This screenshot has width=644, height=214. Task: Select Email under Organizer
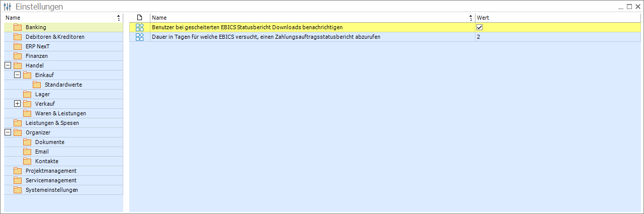click(42, 152)
